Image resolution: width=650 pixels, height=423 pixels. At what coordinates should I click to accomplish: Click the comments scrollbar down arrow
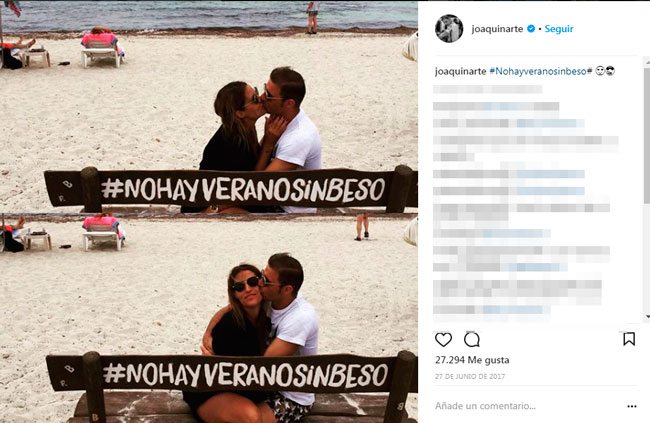pos(647,317)
